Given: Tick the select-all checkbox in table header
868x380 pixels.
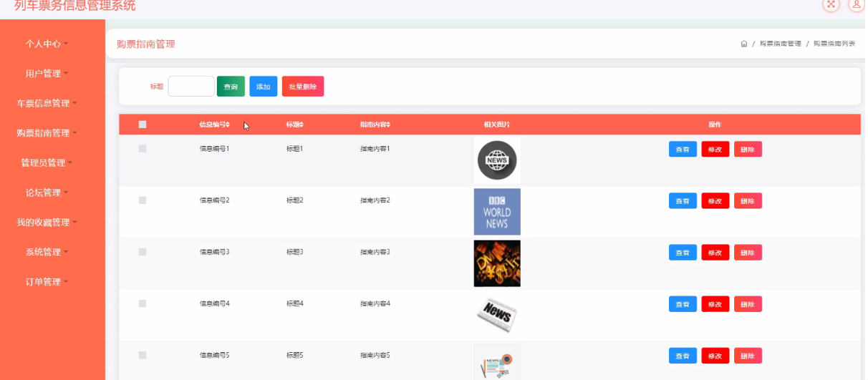Looking at the screenshot, I should (x=143, y=125).
